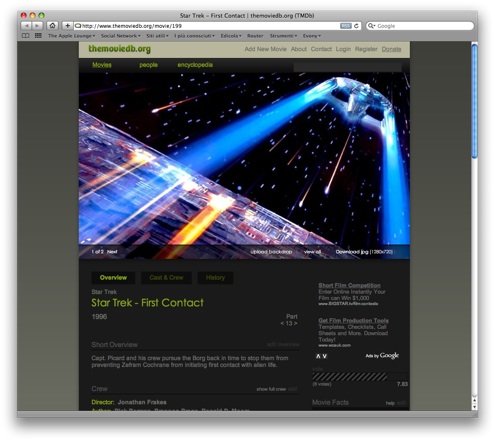Click edit overview link

283,344
